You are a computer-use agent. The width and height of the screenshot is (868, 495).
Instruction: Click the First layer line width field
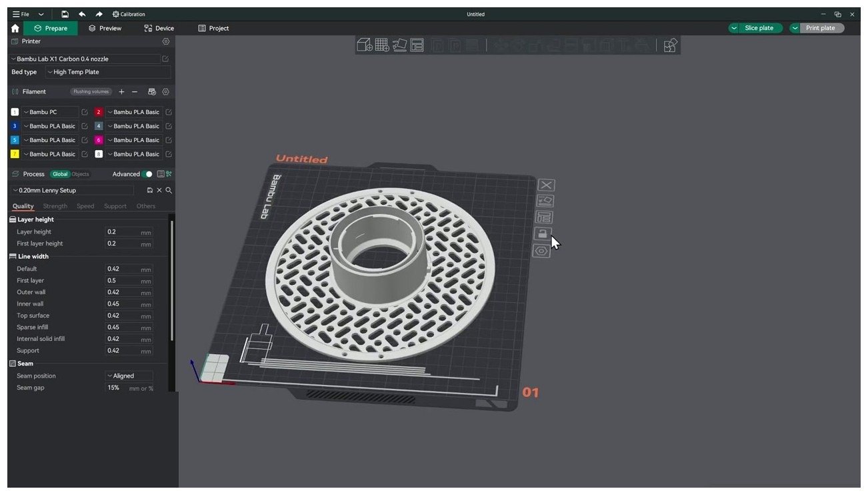point(129,281)
